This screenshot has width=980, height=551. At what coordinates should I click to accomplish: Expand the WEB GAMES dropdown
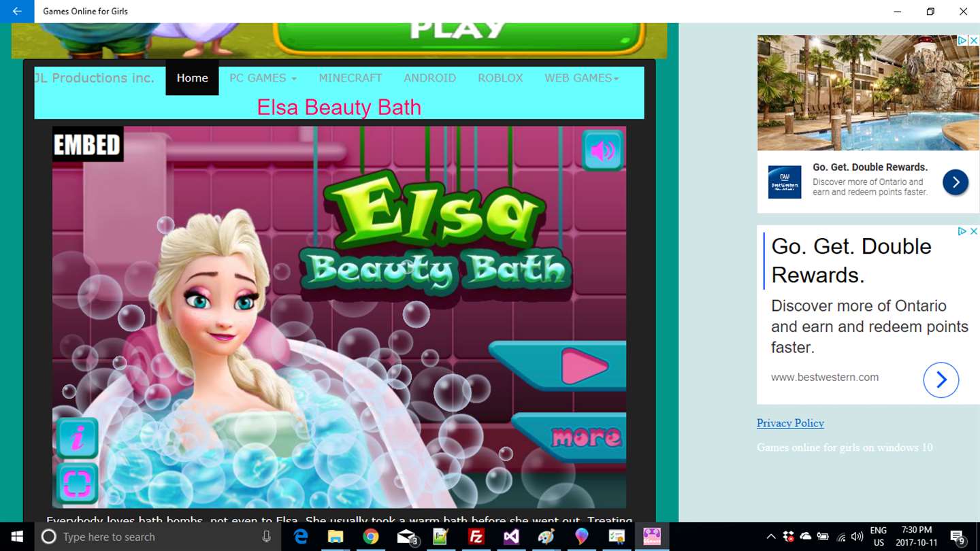pos(582,78)
